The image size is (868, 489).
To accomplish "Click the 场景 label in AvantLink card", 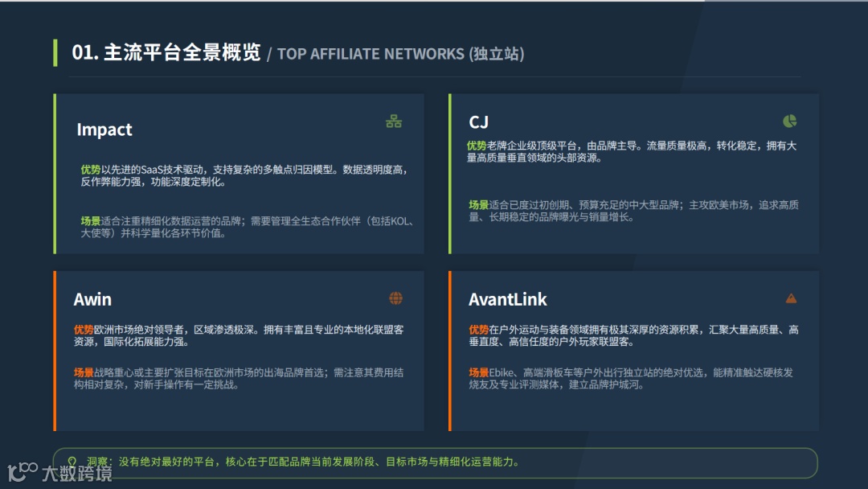I will coord(479,372).
